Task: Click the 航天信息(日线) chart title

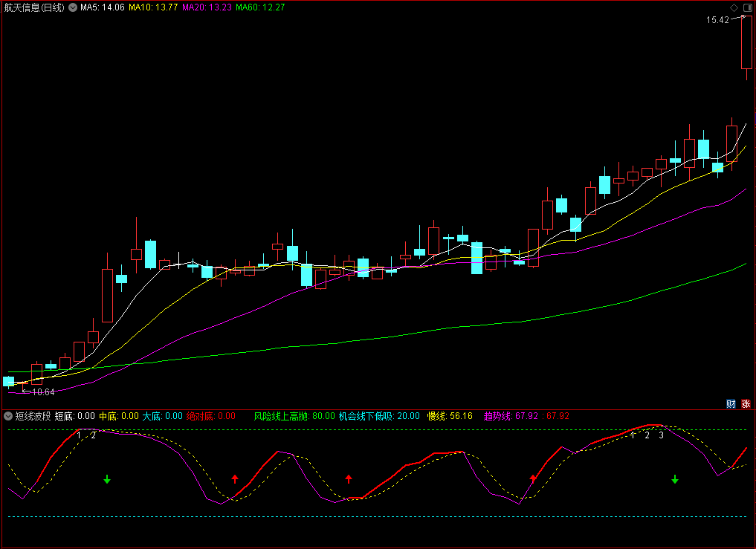Action: (34, 7)
